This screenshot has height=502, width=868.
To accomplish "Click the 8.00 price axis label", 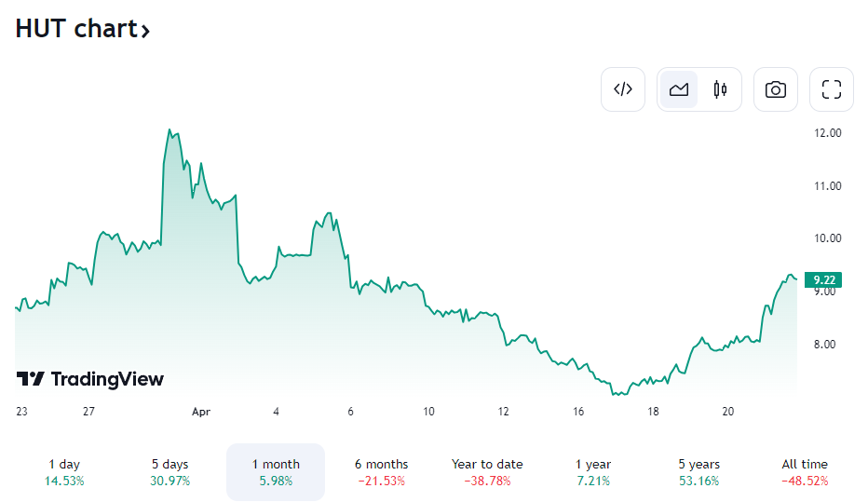I will pos(824,345).
